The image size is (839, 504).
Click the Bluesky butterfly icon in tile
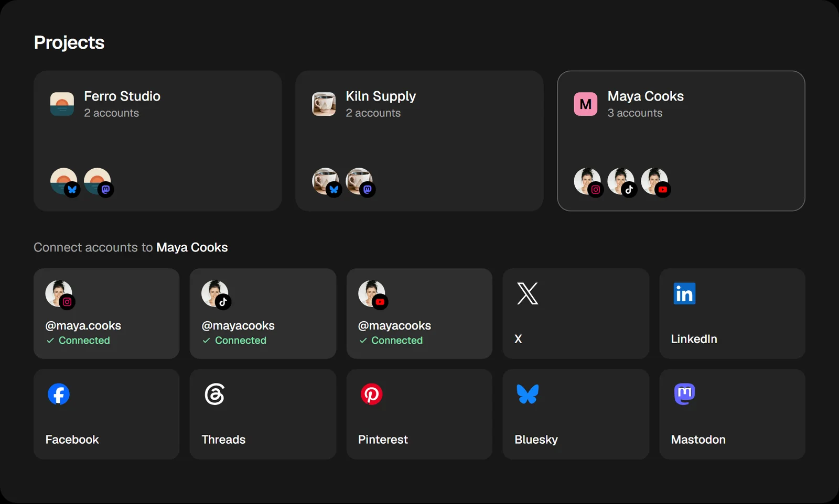528,394
